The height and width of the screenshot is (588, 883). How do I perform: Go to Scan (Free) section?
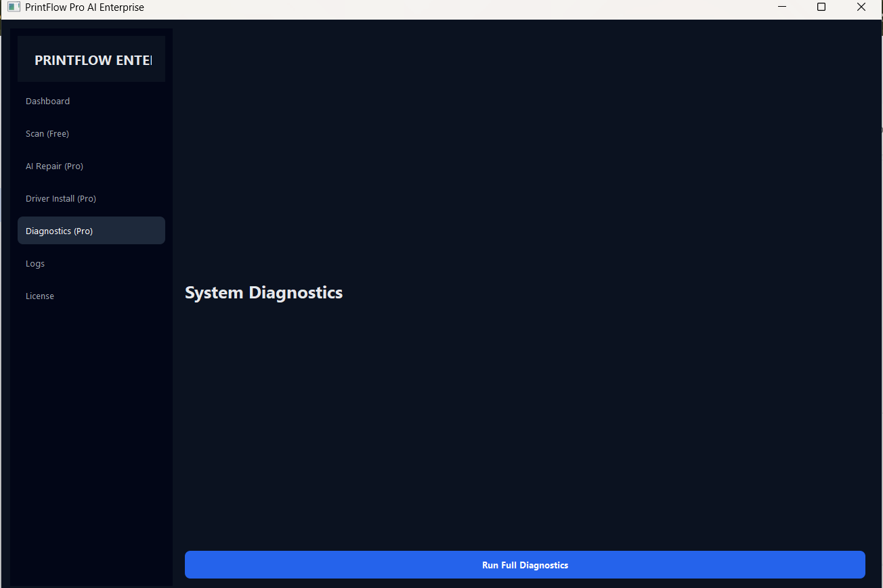(x=47, y=133)
